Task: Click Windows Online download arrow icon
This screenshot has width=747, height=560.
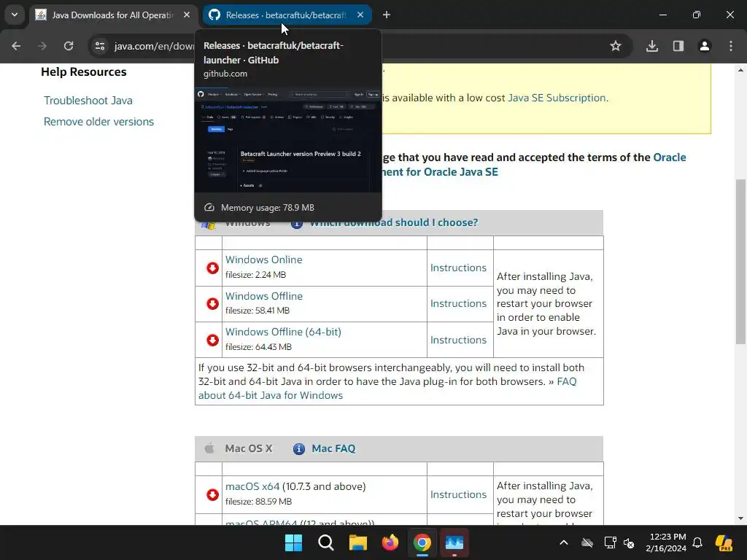Action: [x=212, y=268]
